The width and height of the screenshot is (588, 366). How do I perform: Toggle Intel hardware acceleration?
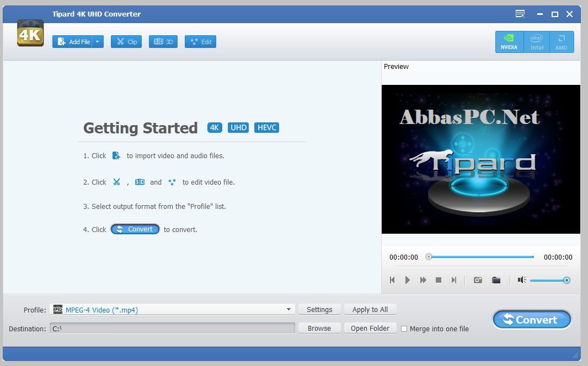pos(537,42)
